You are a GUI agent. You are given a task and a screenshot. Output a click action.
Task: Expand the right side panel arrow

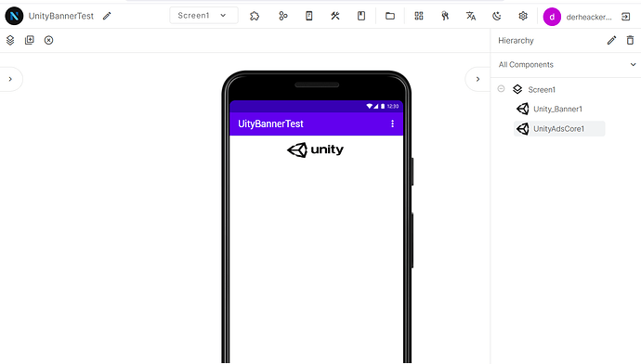click(477, 79)
